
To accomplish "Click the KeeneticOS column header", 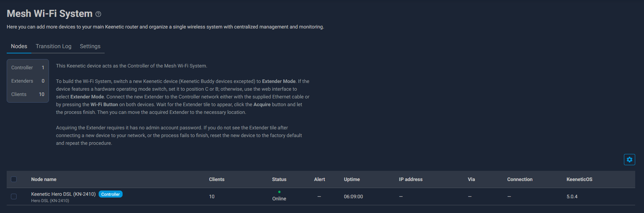I will 580,179.
